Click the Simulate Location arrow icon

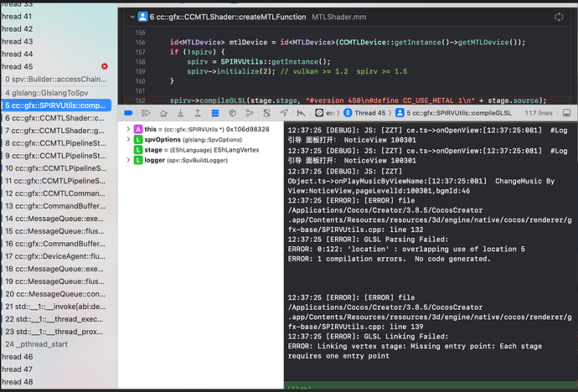[x=284, y=113]
